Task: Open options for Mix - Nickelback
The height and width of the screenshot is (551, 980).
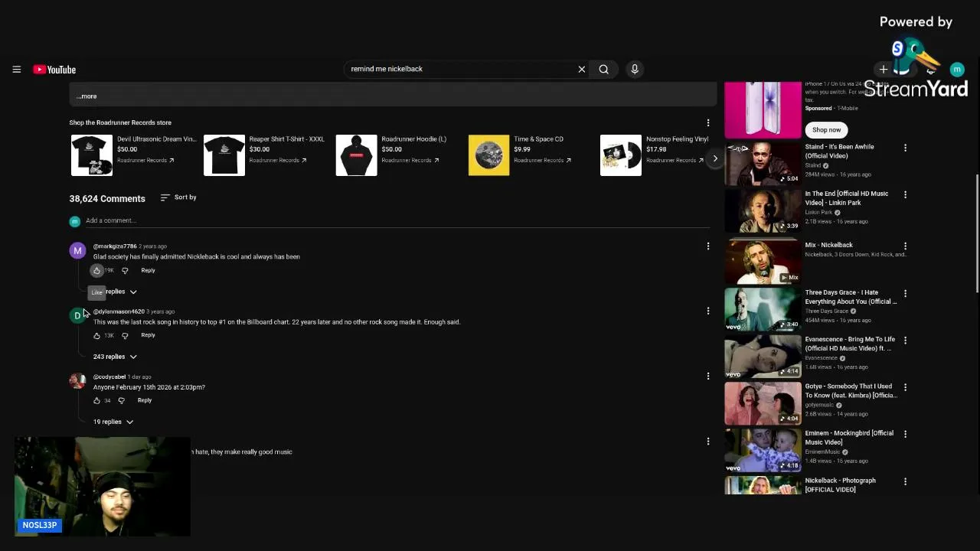Action: [905, 246]
